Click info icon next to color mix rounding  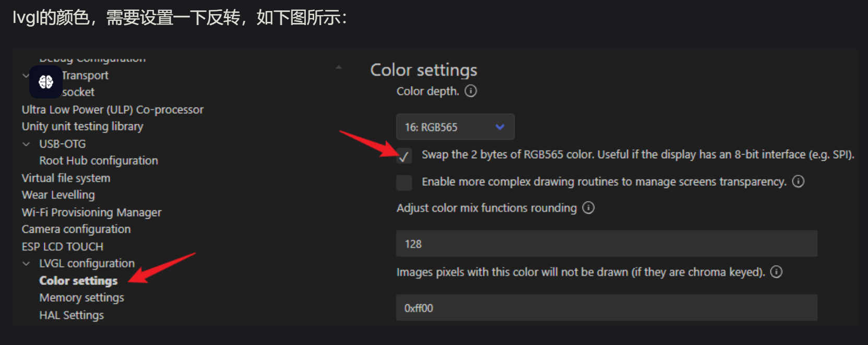coord(588,208)
